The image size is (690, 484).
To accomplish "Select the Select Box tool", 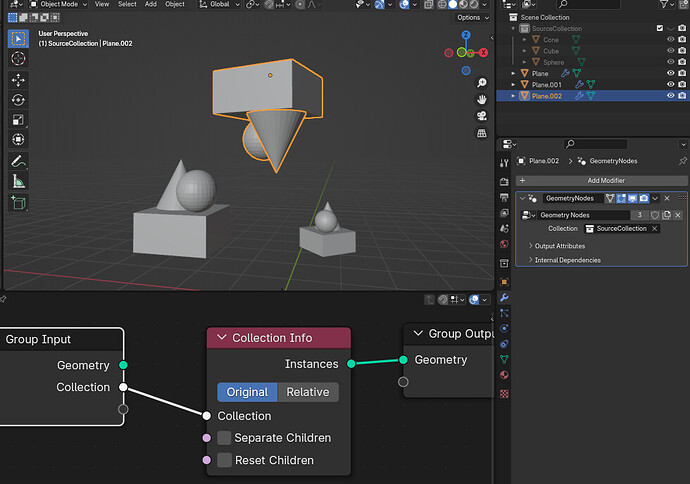I will coord(18,39).
